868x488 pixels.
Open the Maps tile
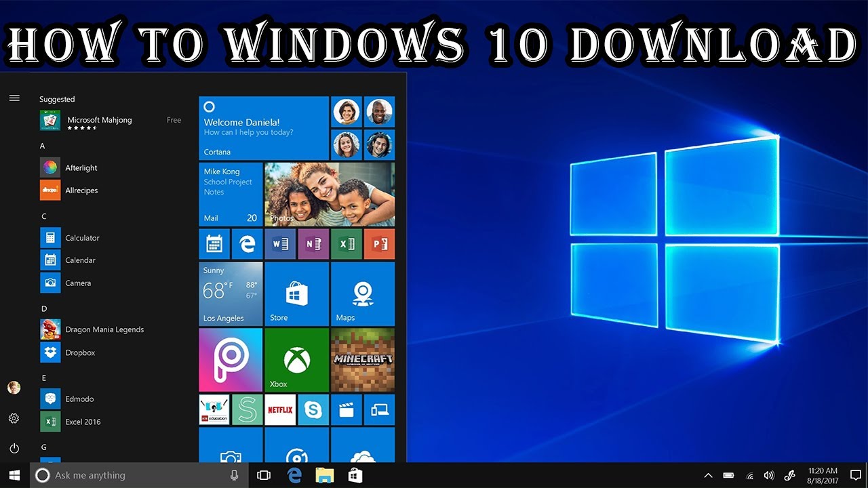click(363, 293)
